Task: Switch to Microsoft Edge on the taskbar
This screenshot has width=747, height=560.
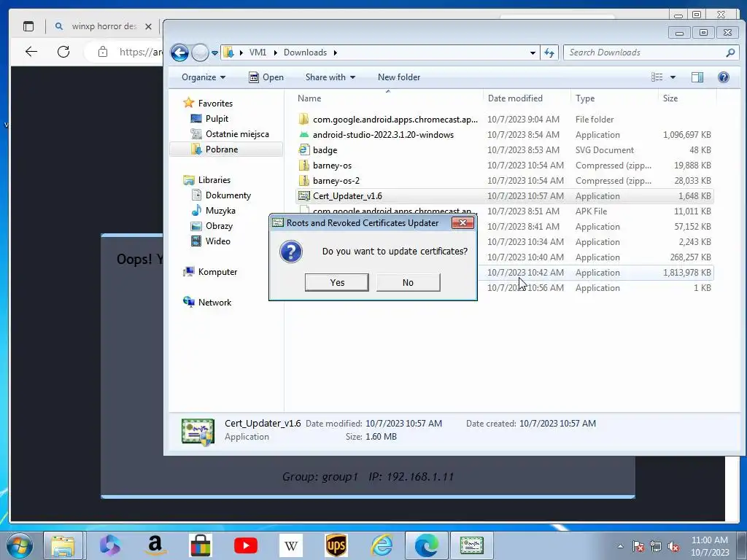Action: pyautogui.click(x=426, y=545)
